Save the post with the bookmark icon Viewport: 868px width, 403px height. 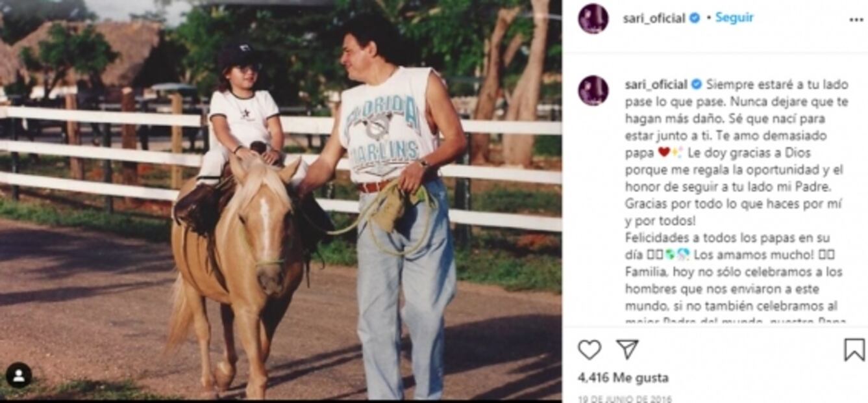coord(854,350)
